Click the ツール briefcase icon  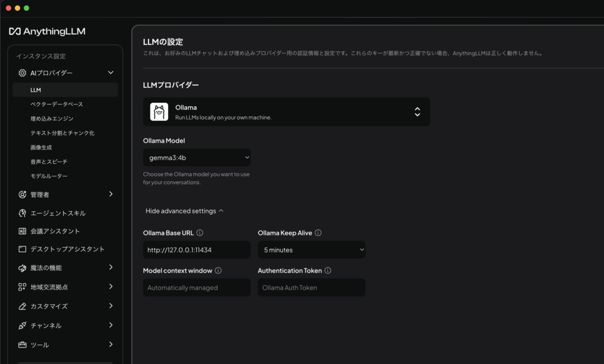click(x=22, y=345)
